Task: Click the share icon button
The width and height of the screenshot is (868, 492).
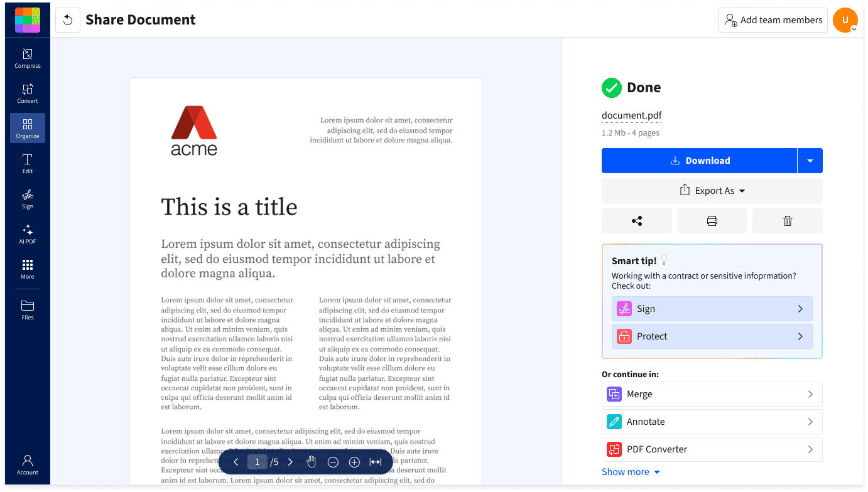Action: (637, 221)
